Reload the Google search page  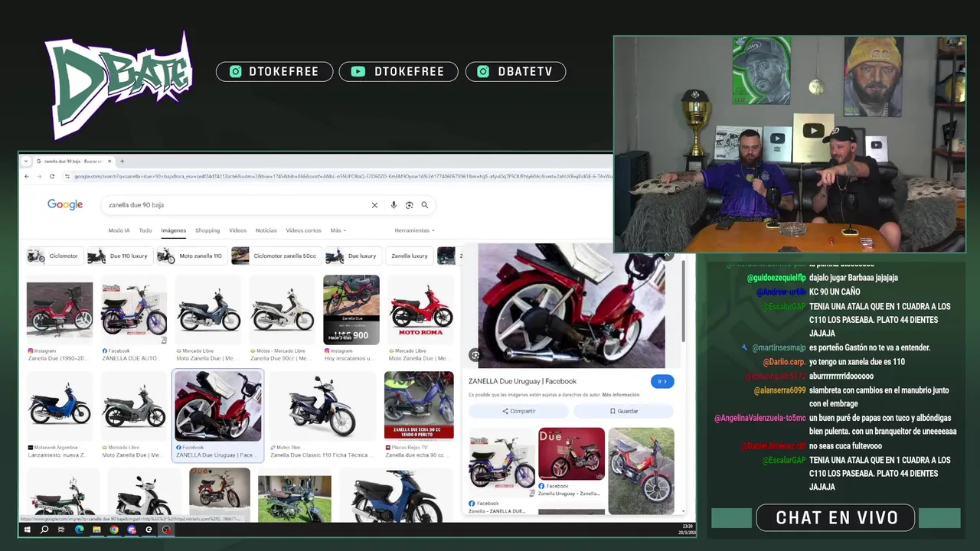pos(52,176)
